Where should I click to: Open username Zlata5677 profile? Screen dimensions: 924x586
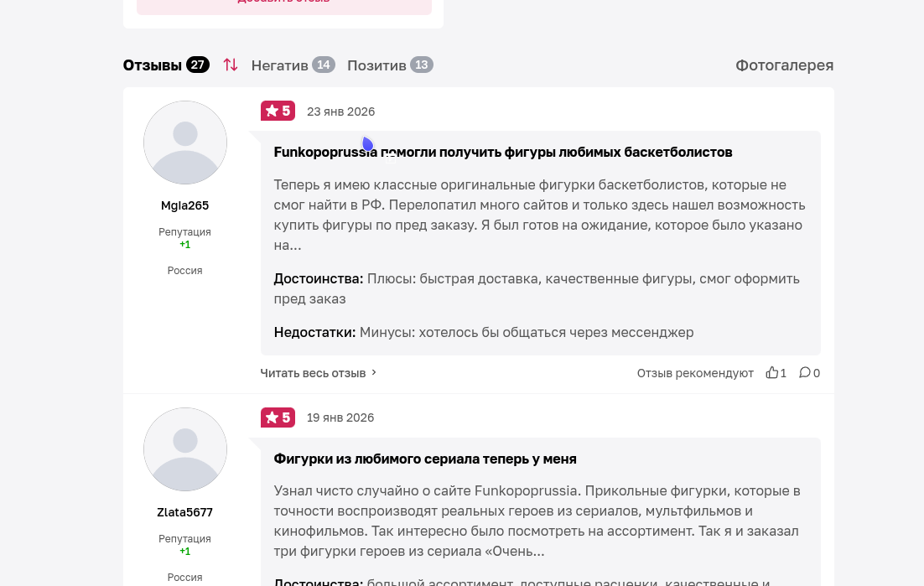(185, 512)
